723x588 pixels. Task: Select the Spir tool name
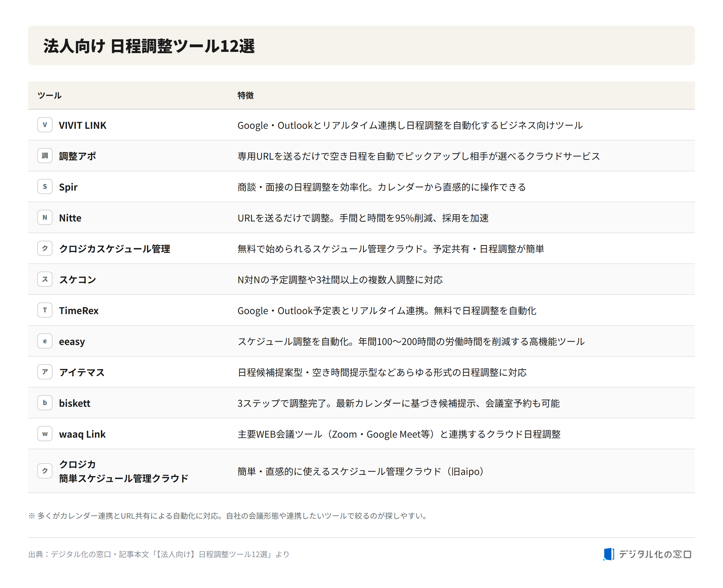coord(68,187)
